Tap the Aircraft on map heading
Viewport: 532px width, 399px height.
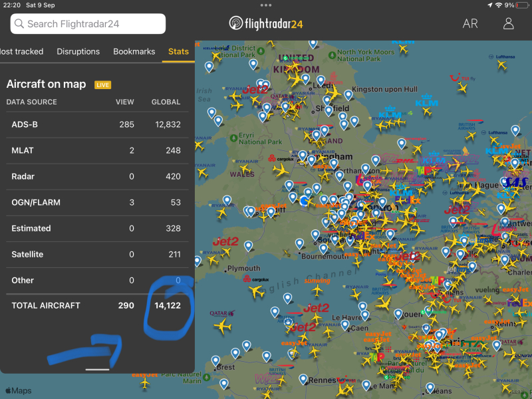pyautogui.click(x=46, y=84)
